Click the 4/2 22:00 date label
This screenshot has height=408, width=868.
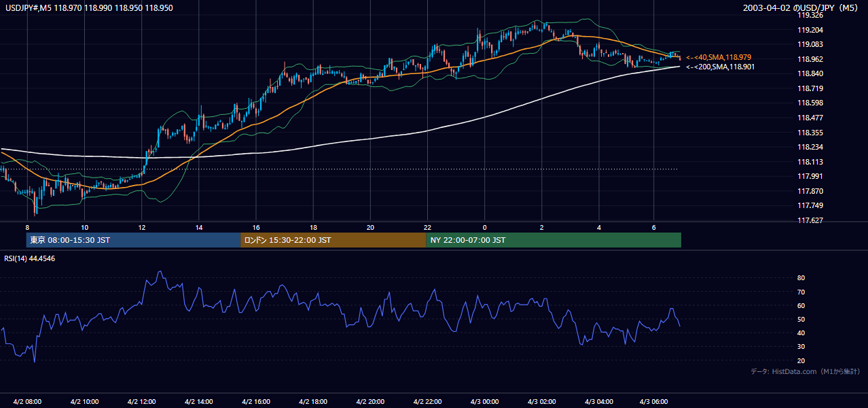tap(427, 401)
